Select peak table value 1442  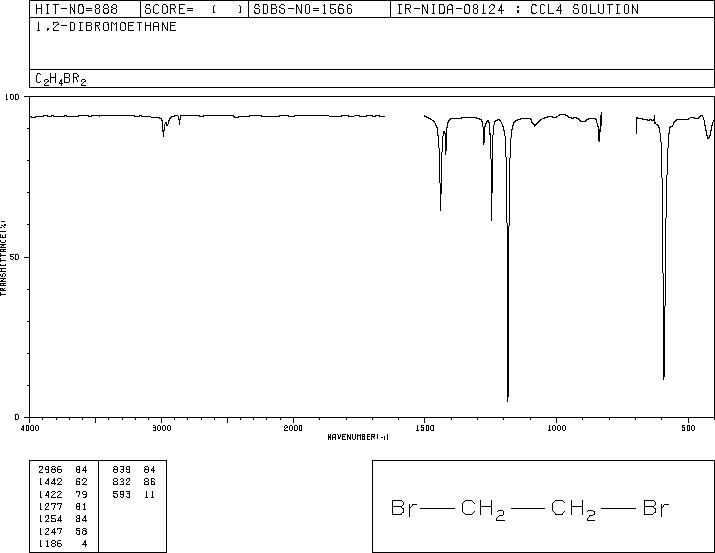tap(50, 481)
